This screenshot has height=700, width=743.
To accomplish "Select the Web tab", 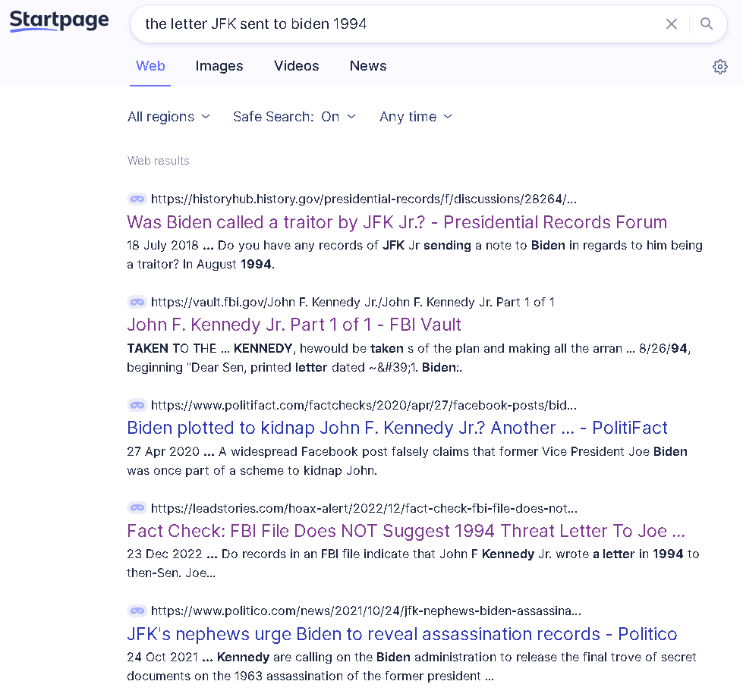I will tap(150, 66).
